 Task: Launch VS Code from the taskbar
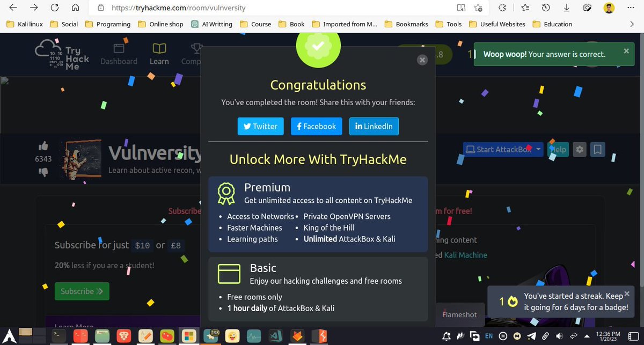coord(275,336)
